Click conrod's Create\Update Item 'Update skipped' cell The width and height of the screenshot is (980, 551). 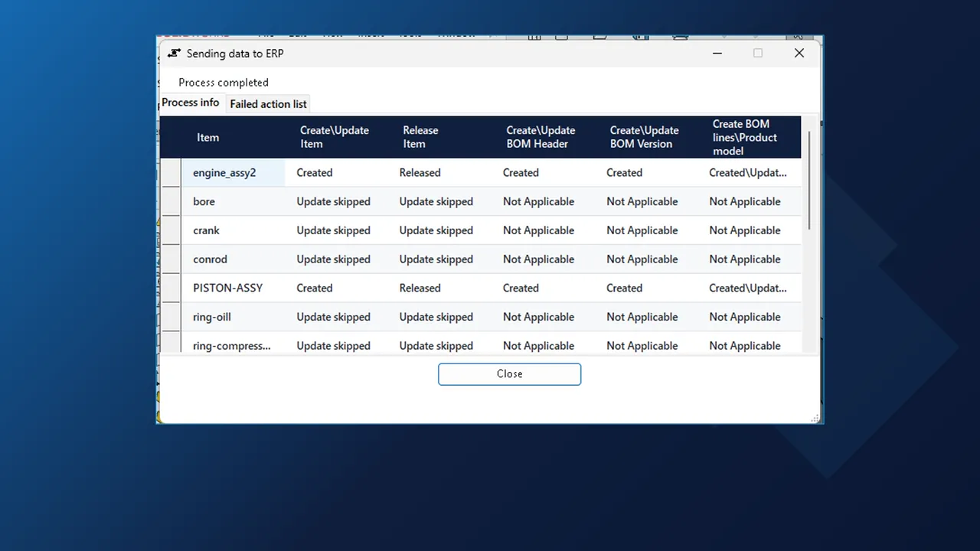pos(336,259)
